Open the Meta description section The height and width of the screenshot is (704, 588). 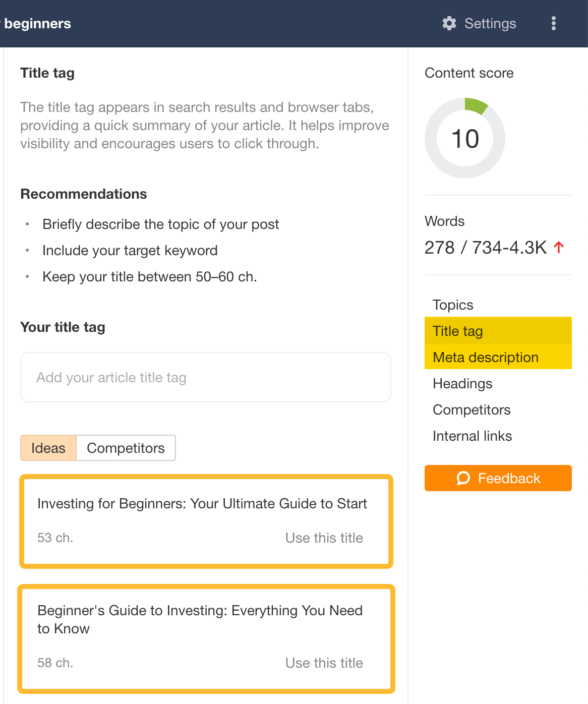click(x=485, y=357)
